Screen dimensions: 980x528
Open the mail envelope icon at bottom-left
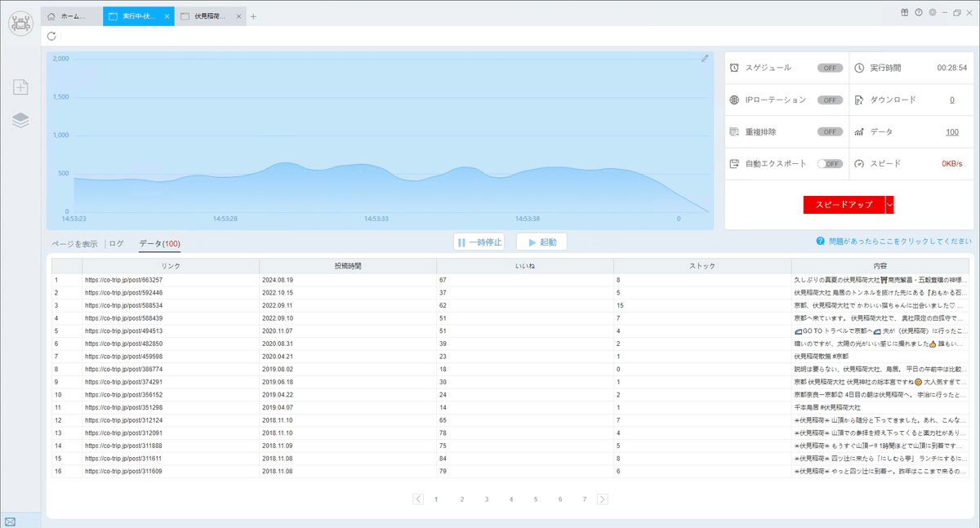click(10, 521)
